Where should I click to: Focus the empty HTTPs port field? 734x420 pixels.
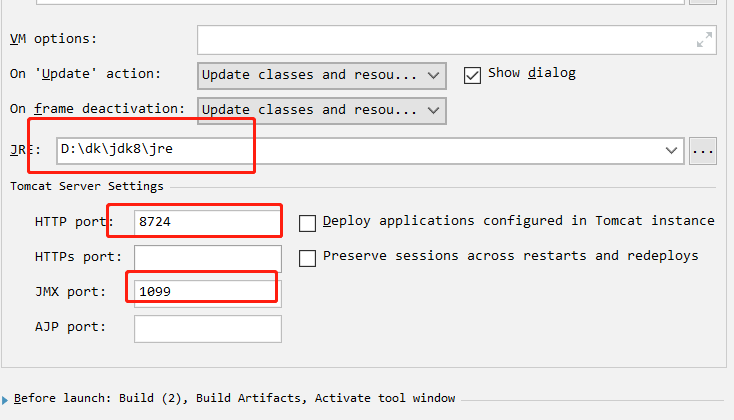click(207, 258)
